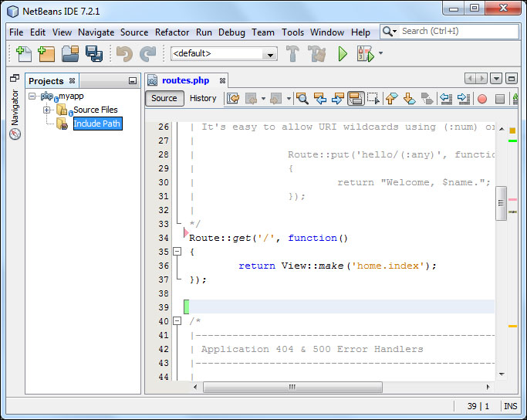
Task: Open the Refactor menu
Action: coord(172,32)
